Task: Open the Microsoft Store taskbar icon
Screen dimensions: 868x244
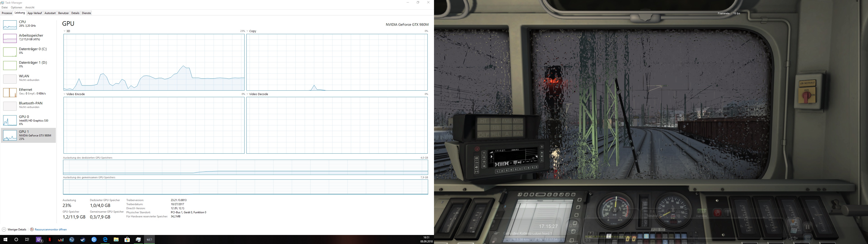Action: click(127, 240)
